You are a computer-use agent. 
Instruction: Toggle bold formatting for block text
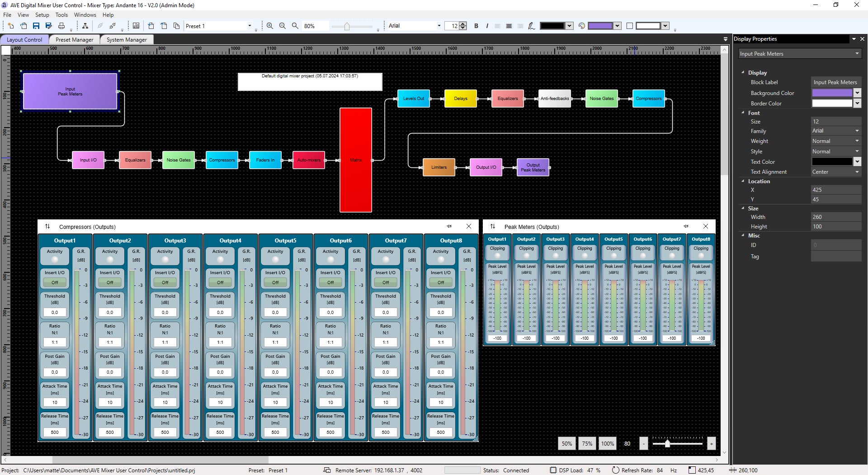pyautogui.click(x=476, y=26)
